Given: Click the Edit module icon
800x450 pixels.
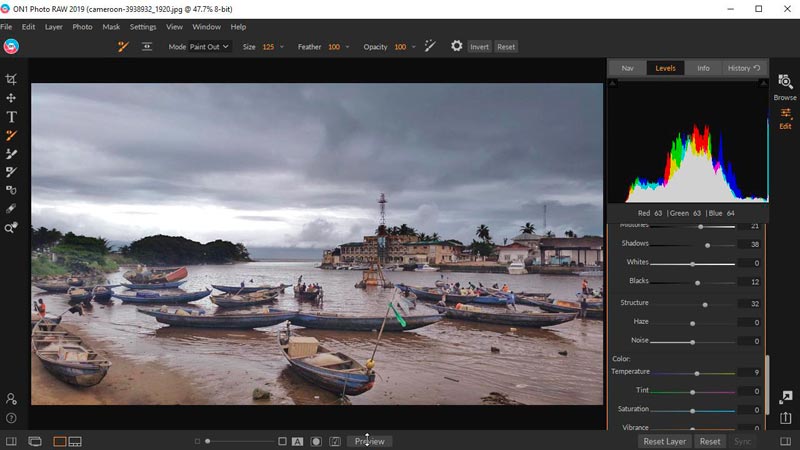Looking at the screenshot, I should [785, 118].
